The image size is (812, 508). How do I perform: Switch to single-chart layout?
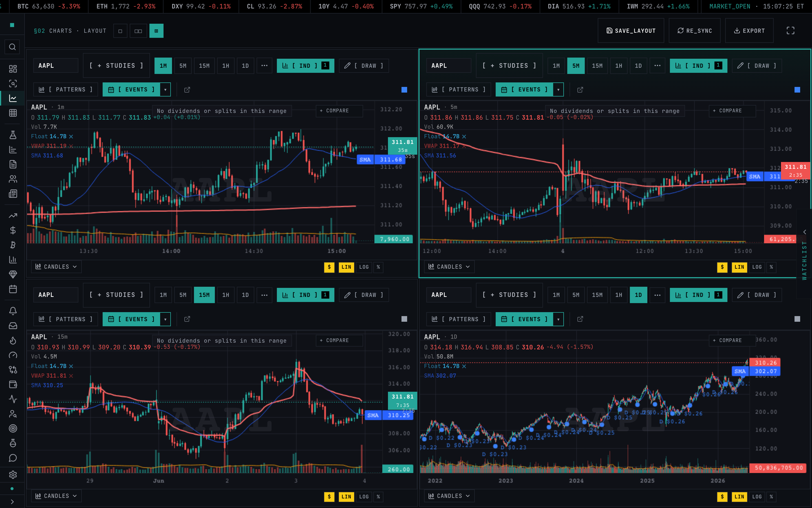pos(120,31)
